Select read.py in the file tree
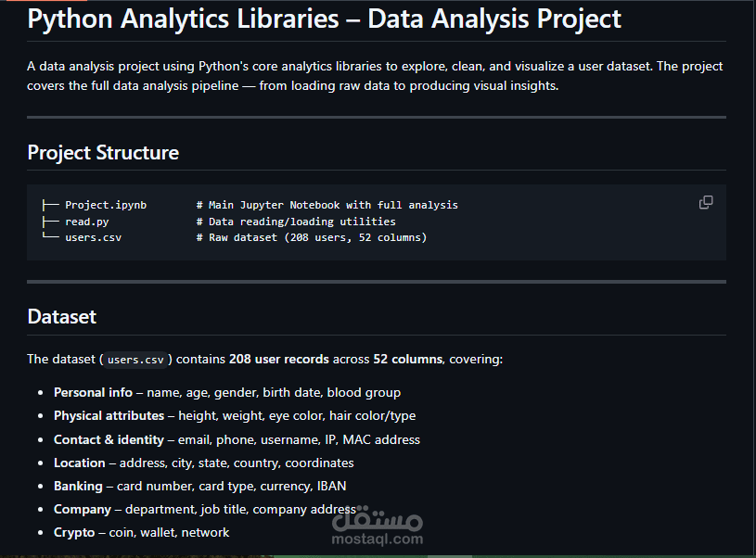The image size is (756, 558). click(x=87, y=222)
